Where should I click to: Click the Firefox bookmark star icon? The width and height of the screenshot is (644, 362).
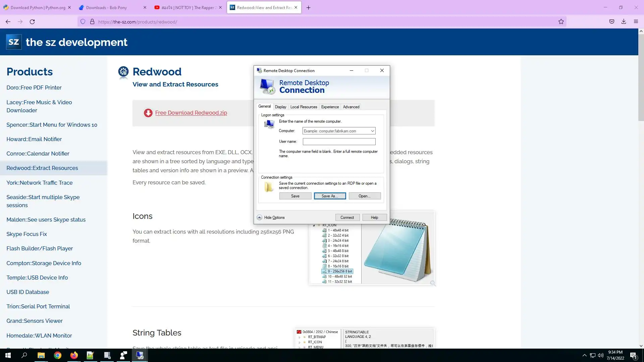click(561, 22)
